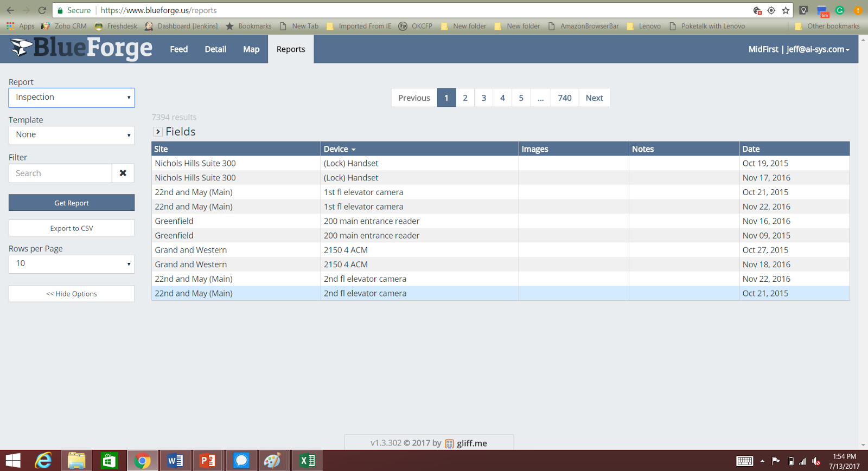Jump to page 740

point(565,98)
